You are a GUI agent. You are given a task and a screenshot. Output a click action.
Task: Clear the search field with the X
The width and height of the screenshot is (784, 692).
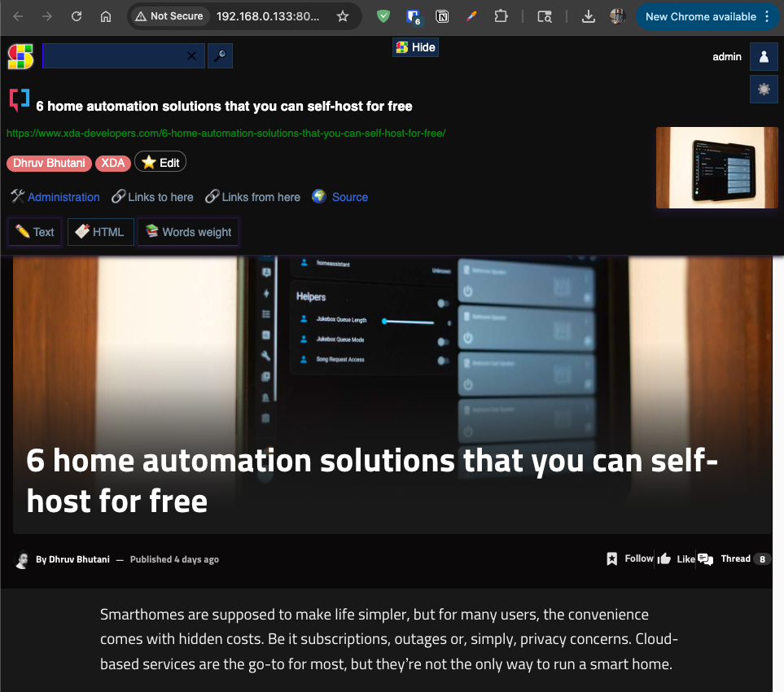[x=191, y=55]
